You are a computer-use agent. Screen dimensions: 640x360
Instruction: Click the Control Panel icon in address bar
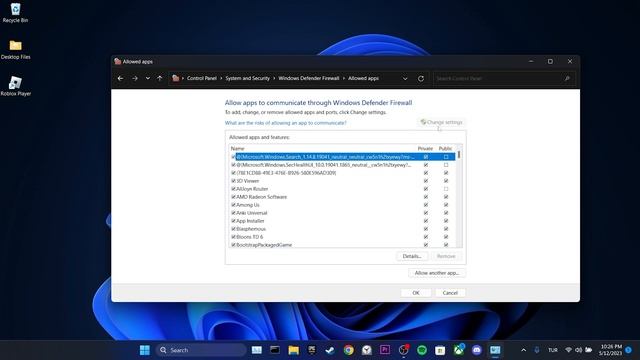click(x=176, y=78)
